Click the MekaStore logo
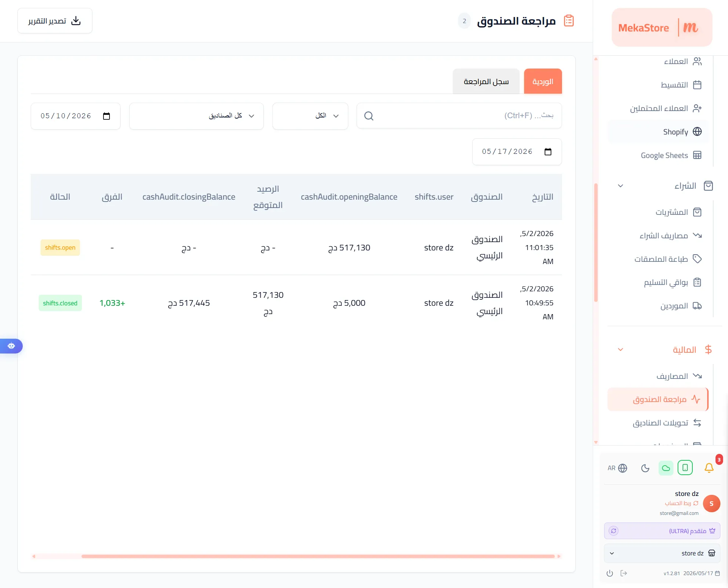The height and width of the screenshot is (588, 728). tap(662, 27)
